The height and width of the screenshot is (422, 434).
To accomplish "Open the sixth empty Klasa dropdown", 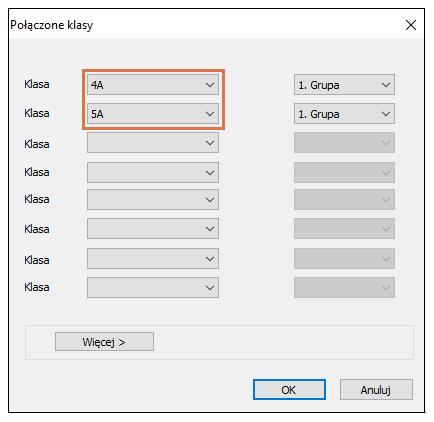I will click(153, 228).
